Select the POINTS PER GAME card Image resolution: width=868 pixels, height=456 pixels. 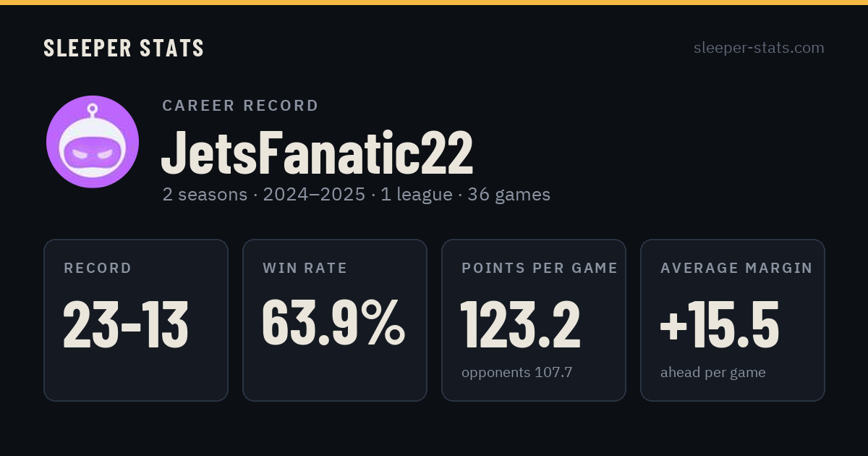534,320
